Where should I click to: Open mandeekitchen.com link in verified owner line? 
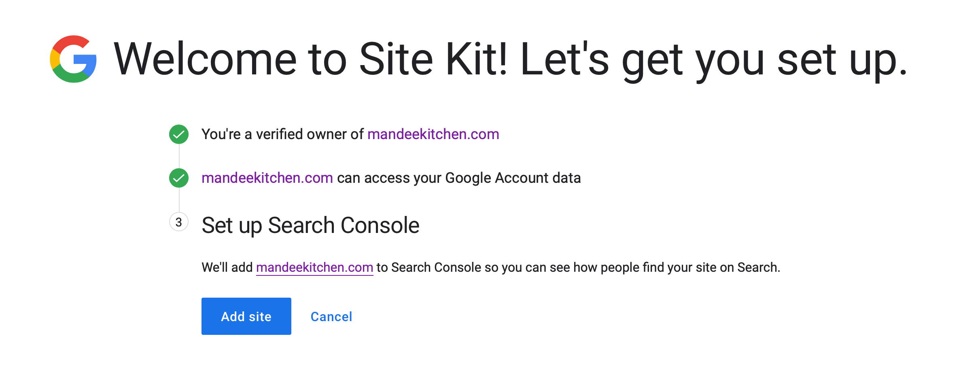[x=433, y=134]
